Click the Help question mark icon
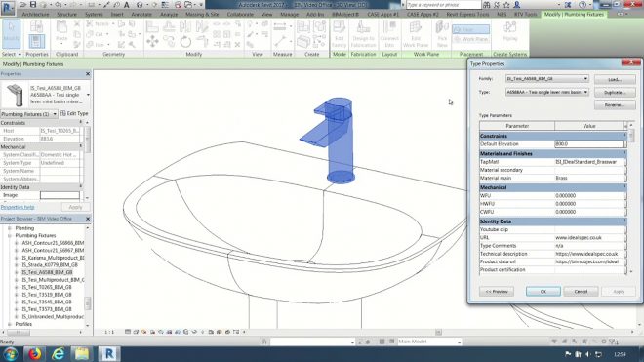This screenshot has width=644, height=362. point(583,5)
